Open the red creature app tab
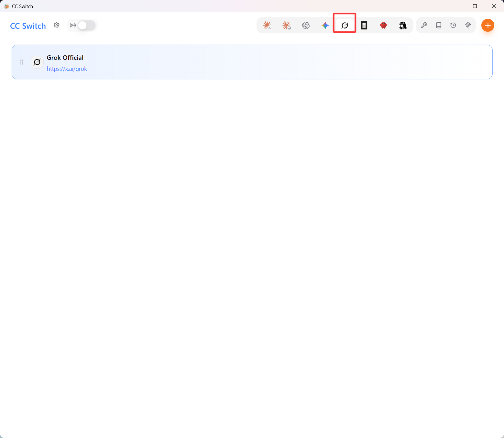This screenshot has height=438, width=504. pyautogui.click(x=384, y=25)
